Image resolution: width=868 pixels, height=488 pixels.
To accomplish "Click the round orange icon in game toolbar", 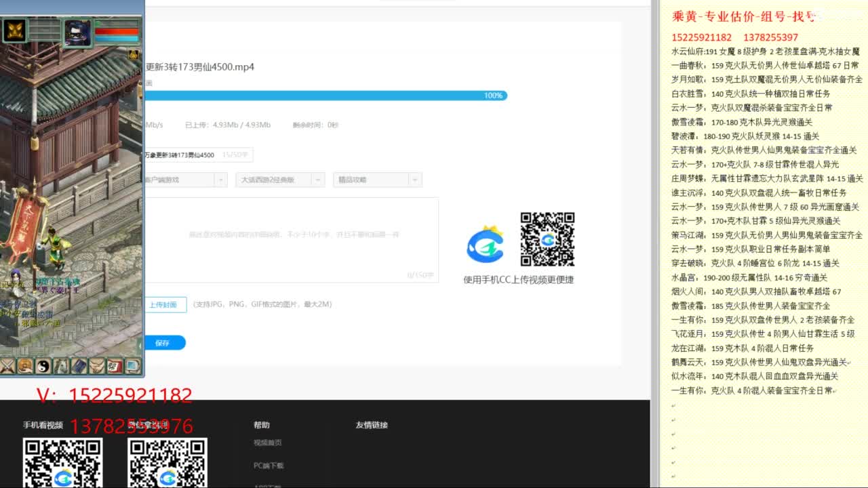I will [25, 366].
